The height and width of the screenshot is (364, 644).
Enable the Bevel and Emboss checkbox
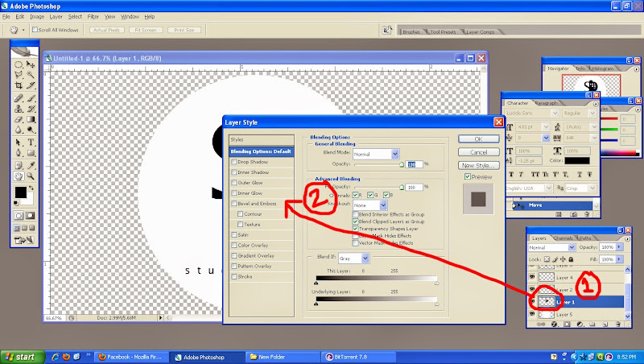(234, 204)
